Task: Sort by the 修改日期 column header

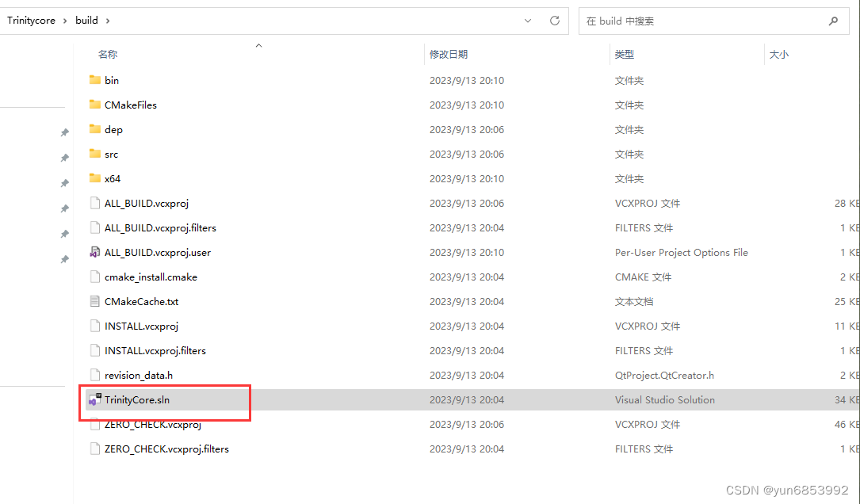Action: point(449,54)
